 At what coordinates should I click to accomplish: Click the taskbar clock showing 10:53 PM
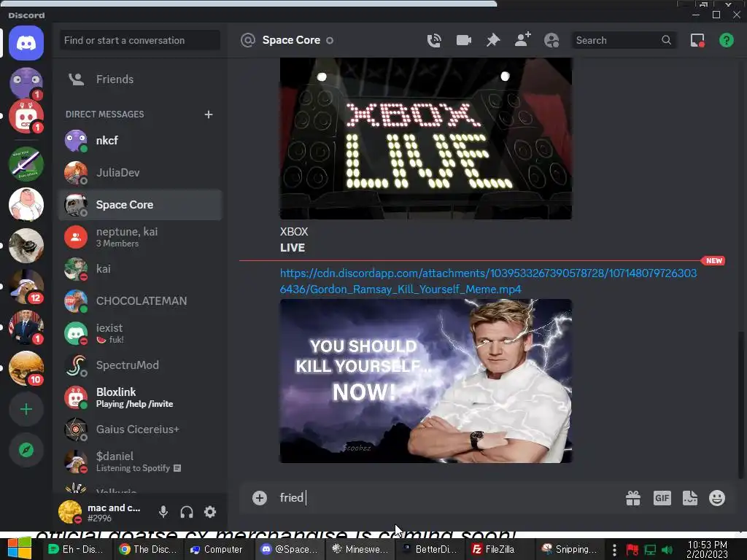coord(708,550)
